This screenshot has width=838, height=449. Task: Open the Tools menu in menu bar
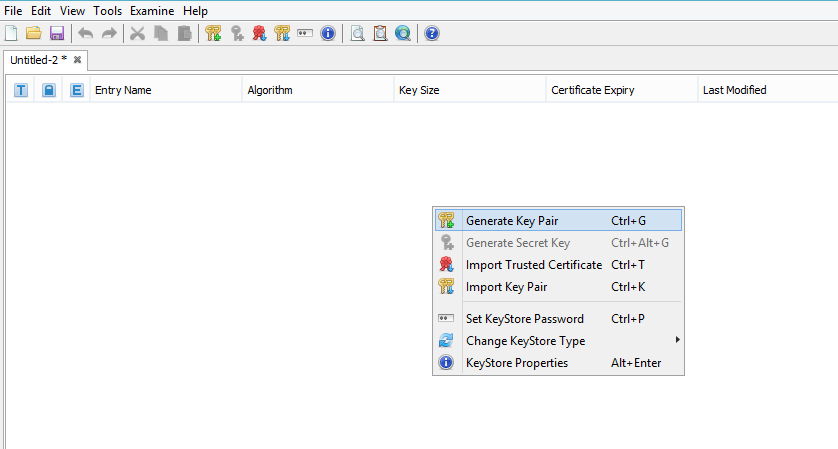tap(107, 10)
